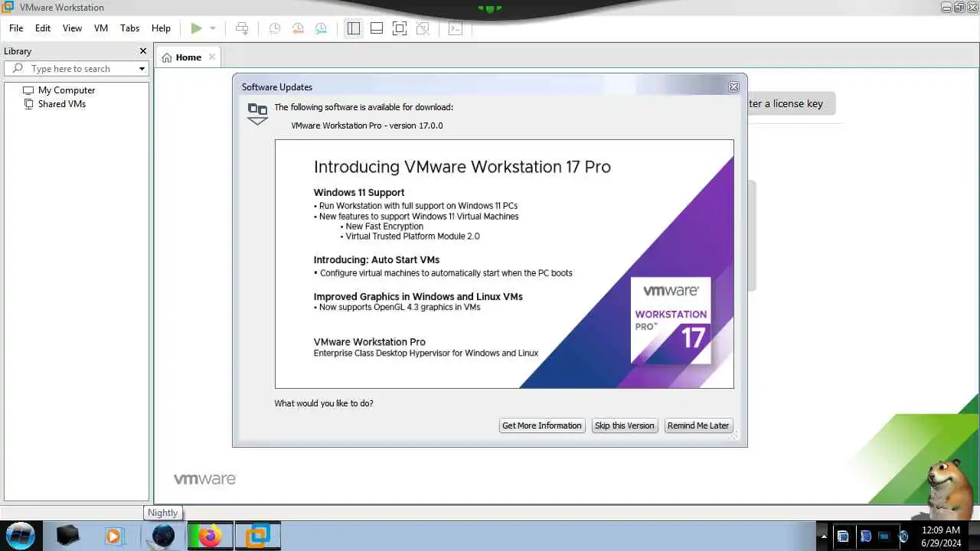Click the VMware title bar icon

click(x=8, y=8)
